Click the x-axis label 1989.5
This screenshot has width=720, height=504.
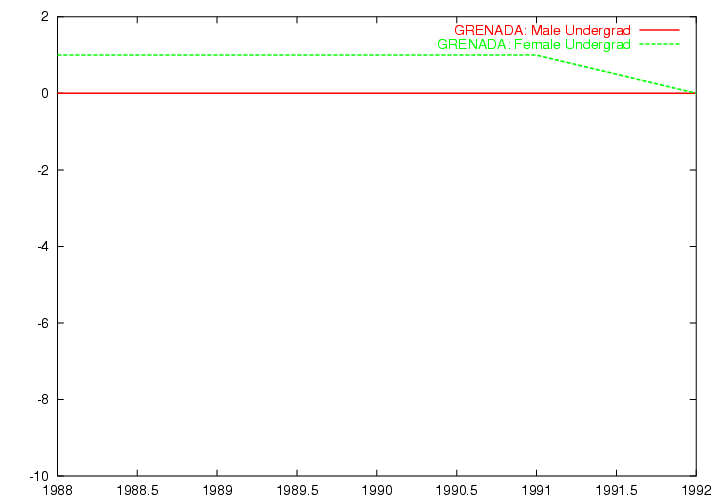point(297,491)
